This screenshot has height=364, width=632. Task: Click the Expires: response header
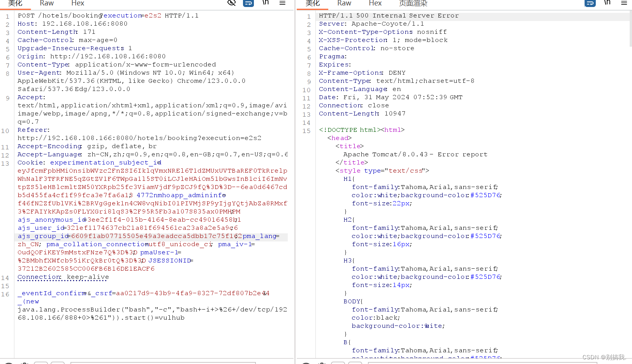point(335,65)
